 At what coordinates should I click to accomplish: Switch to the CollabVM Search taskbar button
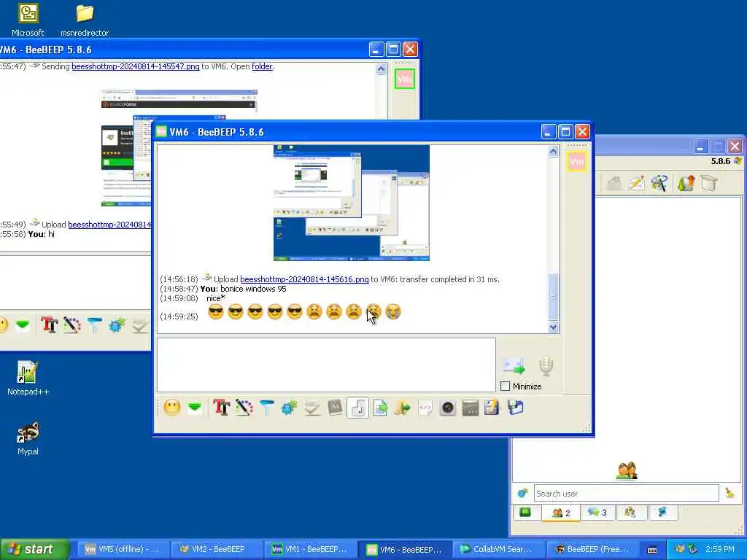coord(498,549)
